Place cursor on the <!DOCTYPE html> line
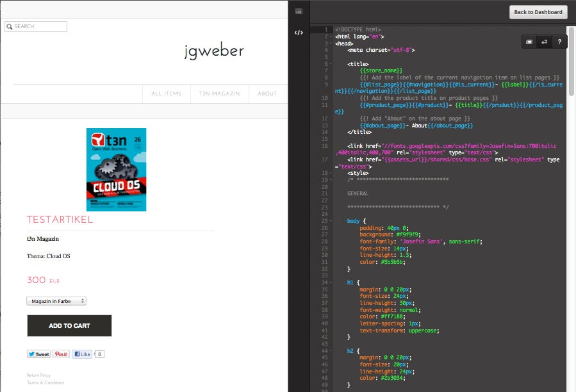576x392 pixels. coord(358,29)
